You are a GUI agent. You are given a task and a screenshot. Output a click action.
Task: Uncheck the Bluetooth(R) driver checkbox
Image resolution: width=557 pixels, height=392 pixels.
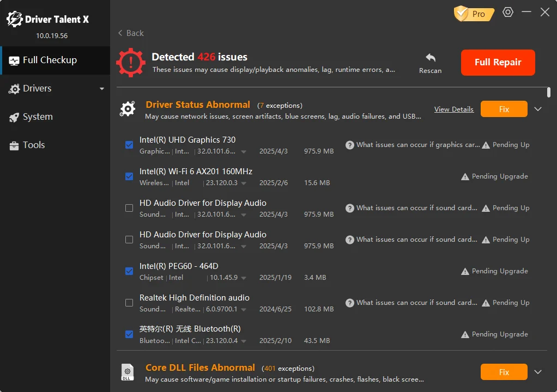[129, 334]
